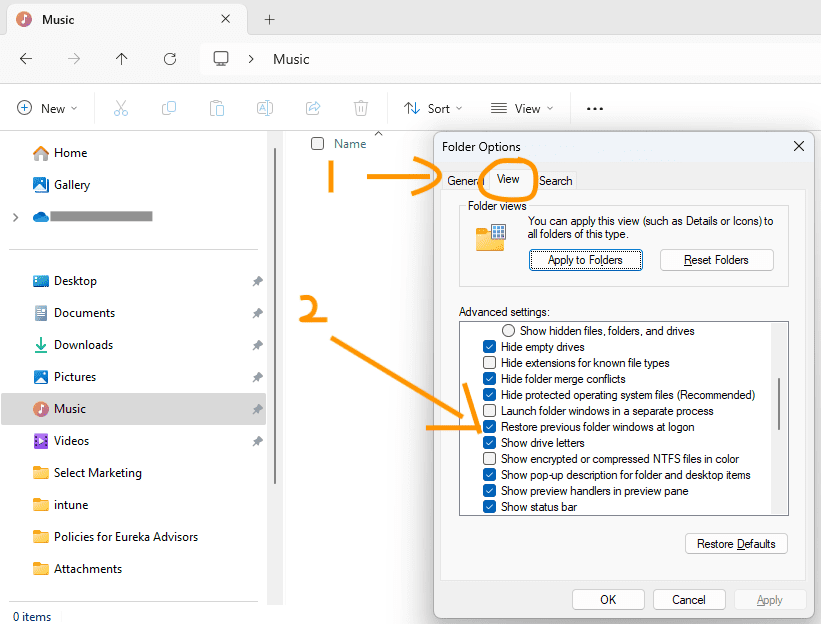Sort by the Name column header
Image resolution: width=821 pixels, height=624 pixels.
350,144
